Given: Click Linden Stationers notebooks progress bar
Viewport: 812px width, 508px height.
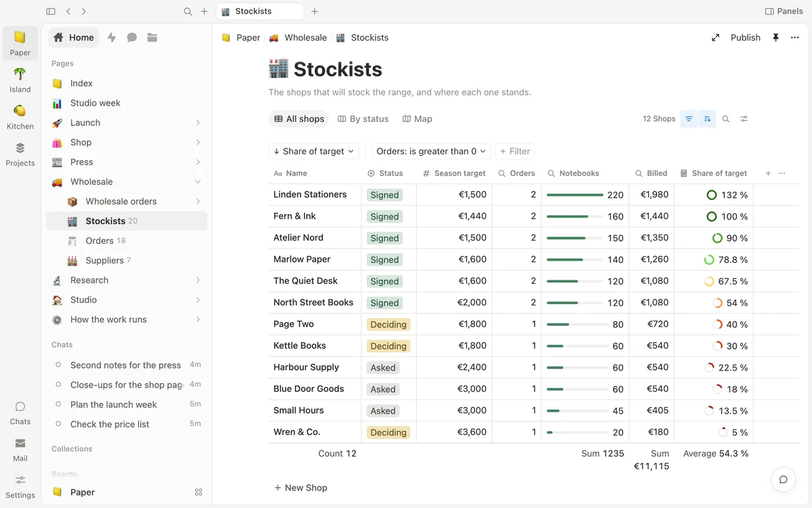Looking at the screenshot, I should [574, 195].
